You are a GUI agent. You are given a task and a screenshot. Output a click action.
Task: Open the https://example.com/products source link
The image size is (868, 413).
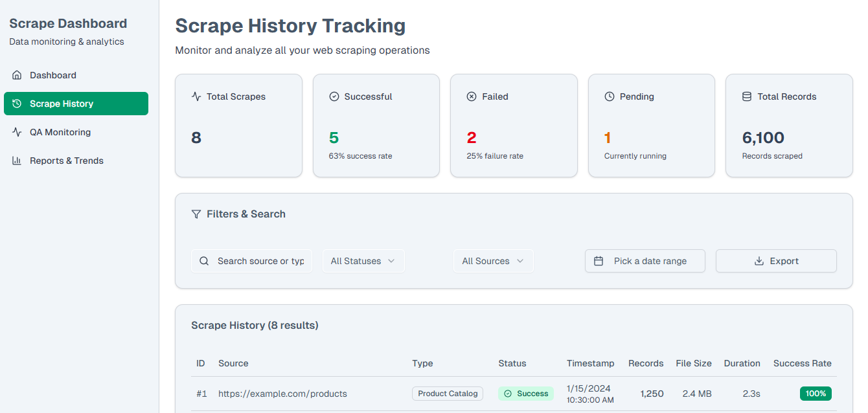click(x=282, y=394)
